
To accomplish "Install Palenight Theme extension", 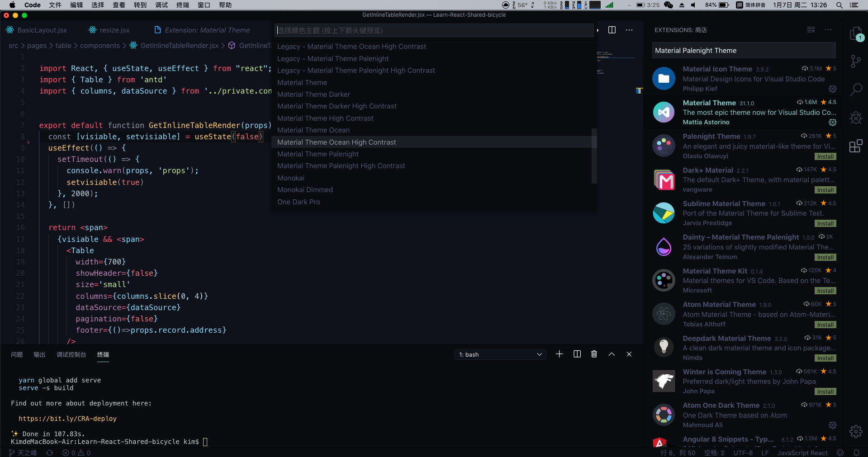I will (x=825, y=156).
